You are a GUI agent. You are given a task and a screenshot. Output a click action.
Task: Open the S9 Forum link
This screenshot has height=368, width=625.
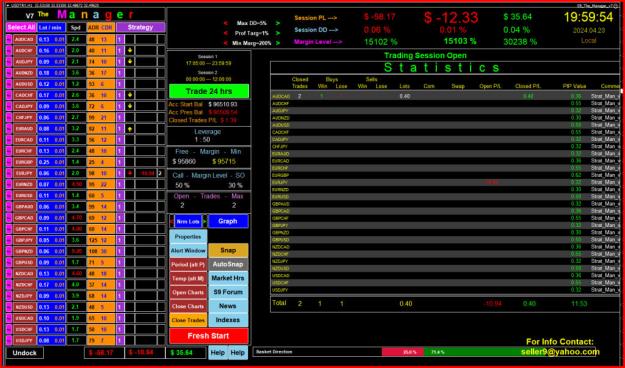coord(228,292)
